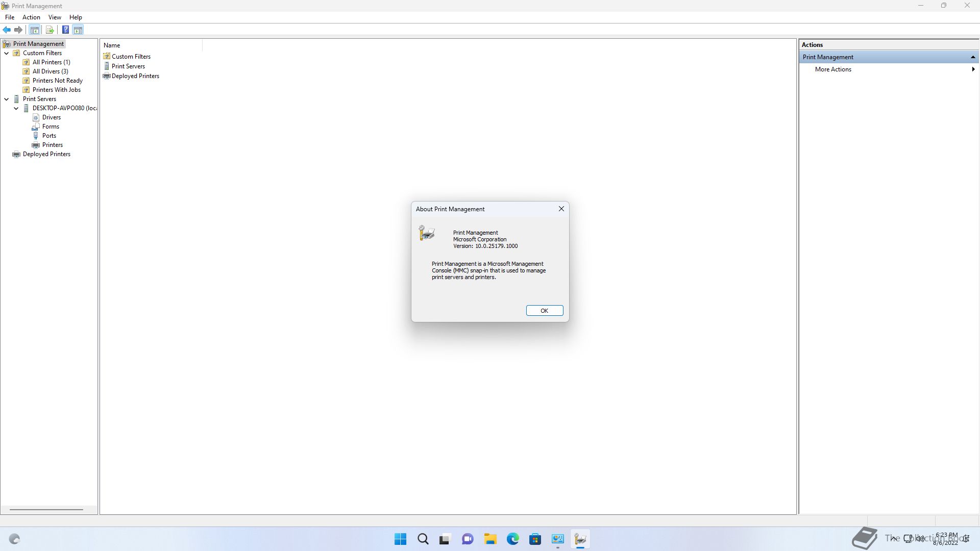Open File Explorer from the taskbar

[x=490, y=539]
